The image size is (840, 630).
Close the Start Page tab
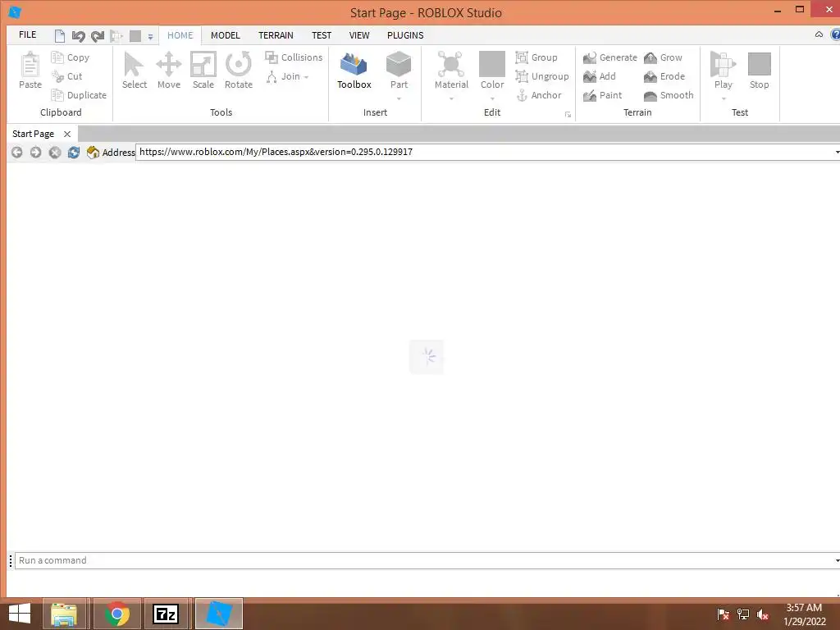point(67,134)
